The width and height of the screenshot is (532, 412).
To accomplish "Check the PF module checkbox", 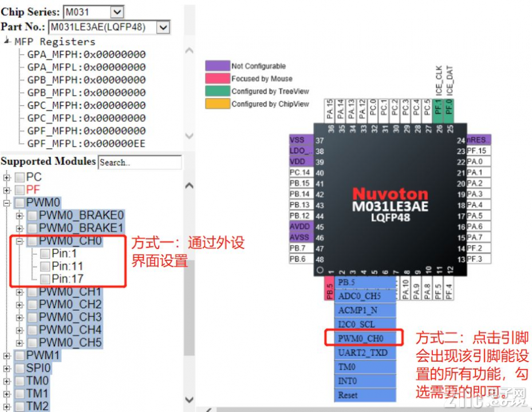I will click(x=19, y=190).
